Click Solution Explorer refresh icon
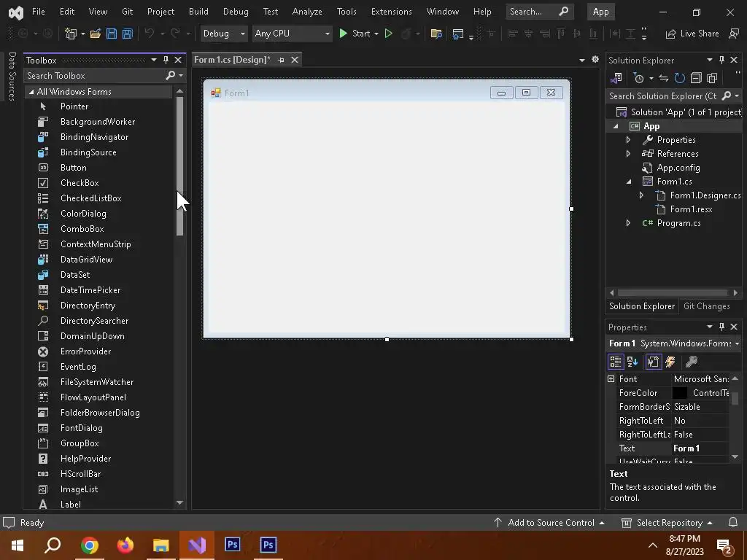The image size is (747, 560). (x=679, y=78)
